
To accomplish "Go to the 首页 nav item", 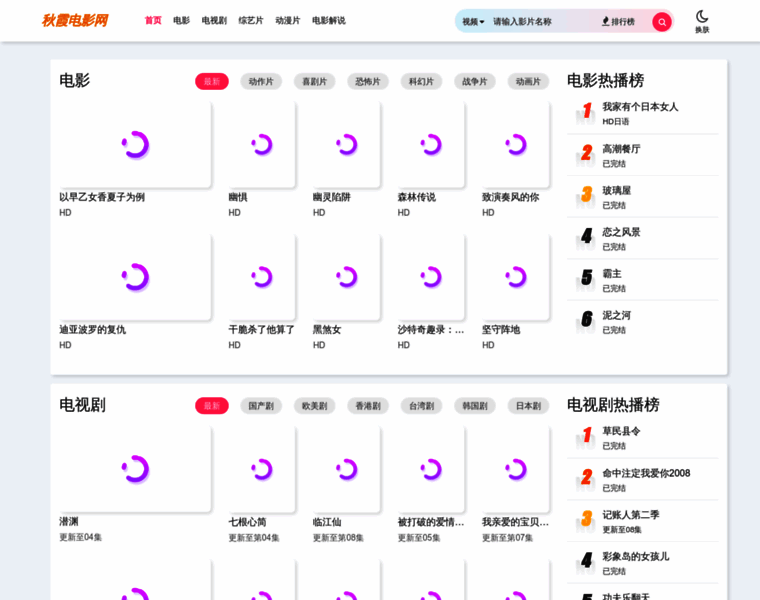I will [153, 20].
